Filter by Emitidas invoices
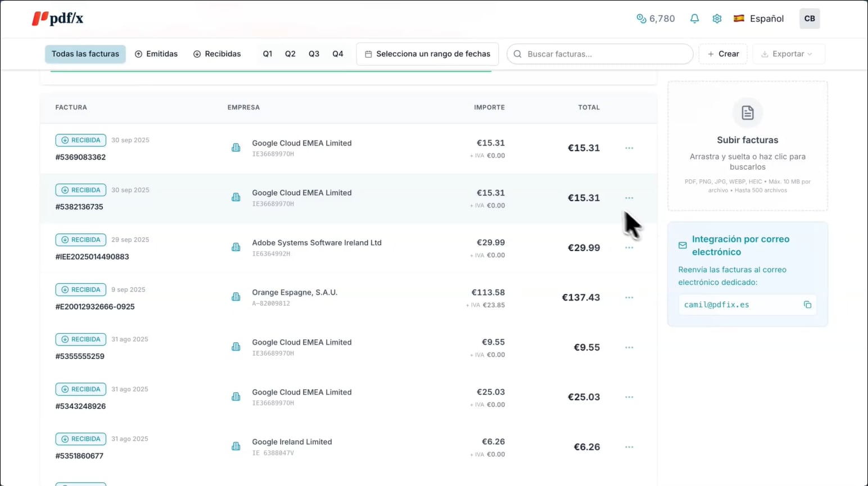Image resolution: width=868 pixels, height=486 pixels. tap(156, 54)
